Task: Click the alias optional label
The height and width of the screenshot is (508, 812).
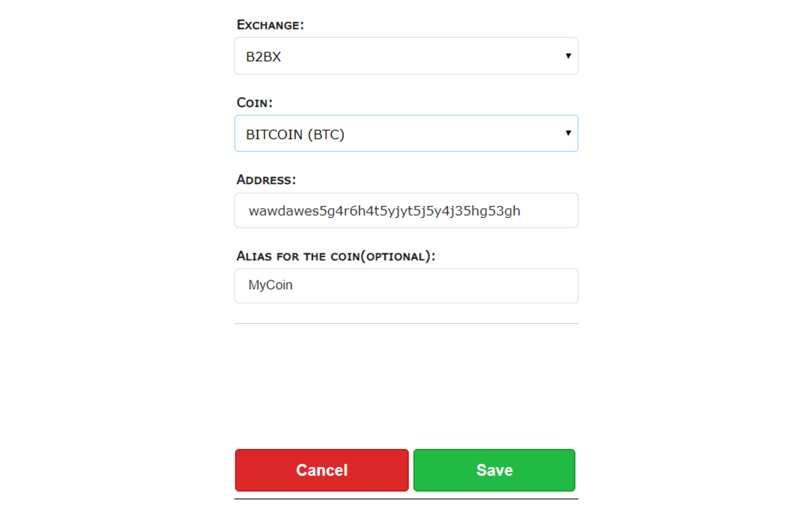Action: [x=335, y=256]
